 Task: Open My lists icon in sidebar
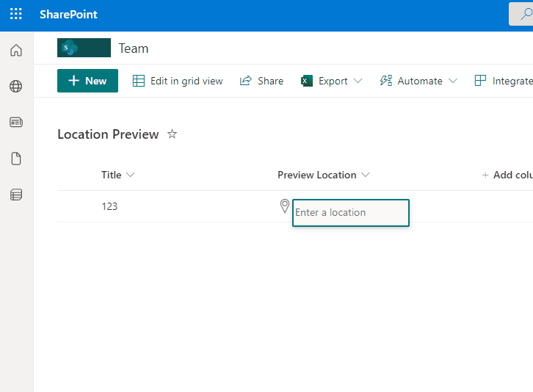[x=16, y=195]
